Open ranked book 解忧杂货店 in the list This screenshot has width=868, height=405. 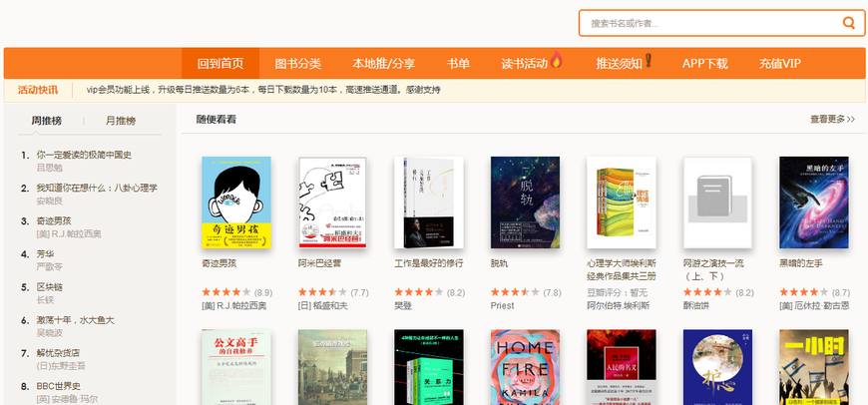pyautogui.click(x=58, y=352)
